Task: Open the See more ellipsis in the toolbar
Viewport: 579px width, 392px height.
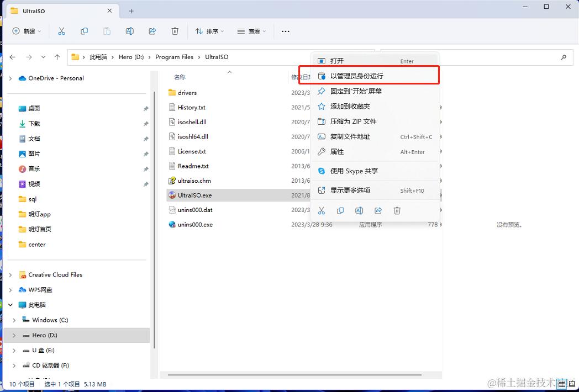Action: pyautogui.click(x=285, y=31)
